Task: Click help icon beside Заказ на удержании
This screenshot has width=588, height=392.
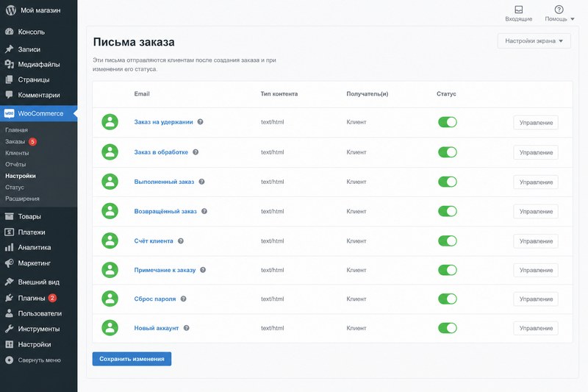Action: (200, 122)
